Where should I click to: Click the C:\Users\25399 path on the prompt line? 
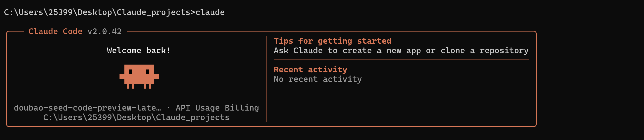point(39,12)
